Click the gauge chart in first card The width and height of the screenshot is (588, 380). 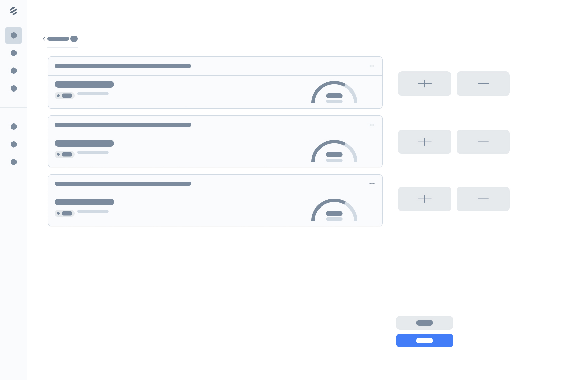pos(334,93)
